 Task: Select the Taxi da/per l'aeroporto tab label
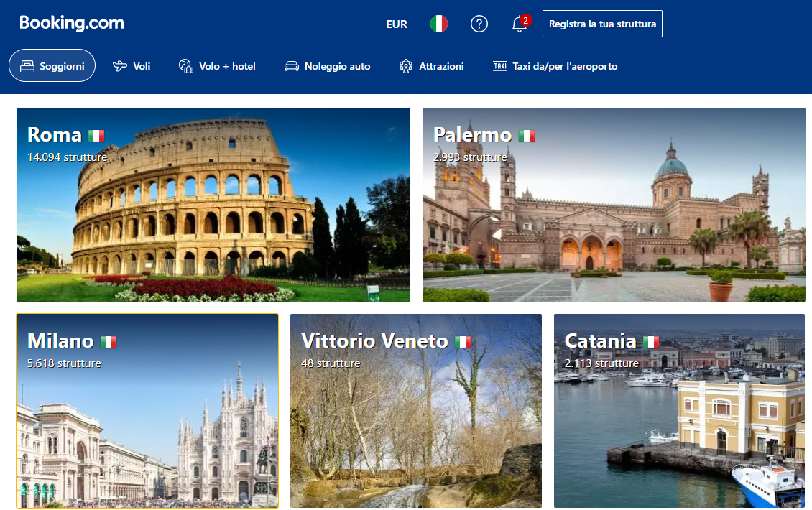(x=565, y=66)
